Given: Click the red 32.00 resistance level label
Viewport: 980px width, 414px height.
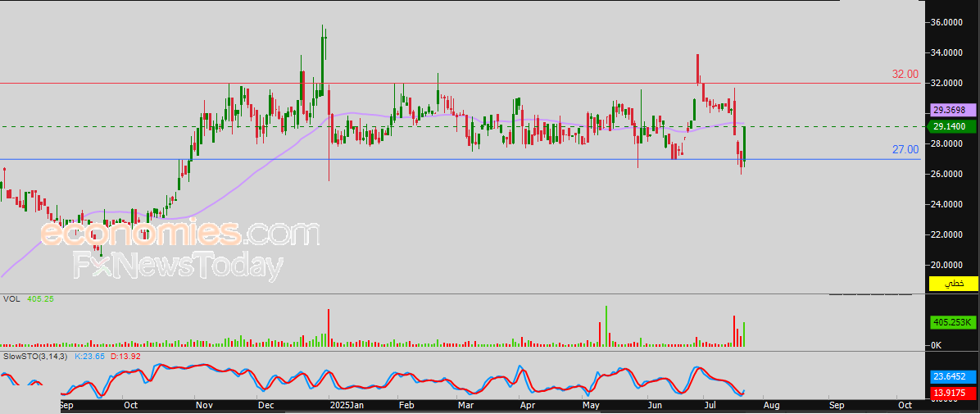Looking at the screenshot, I should coord(905,75).
